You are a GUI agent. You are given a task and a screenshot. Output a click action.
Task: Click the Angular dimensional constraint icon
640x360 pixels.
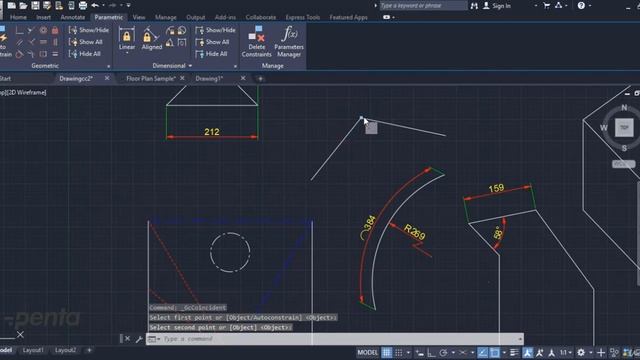pyautogui.click(x=170, y=42)
